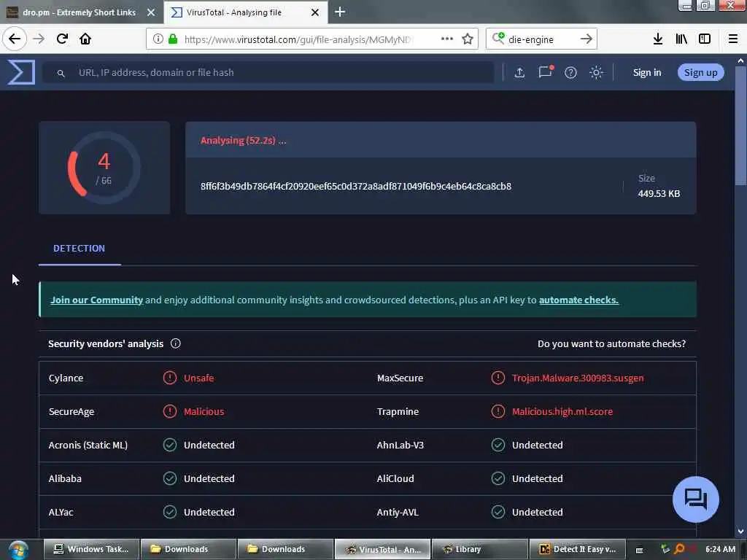
Task: Open page actions three-dot menu
Action: click(x=447, y=39)
